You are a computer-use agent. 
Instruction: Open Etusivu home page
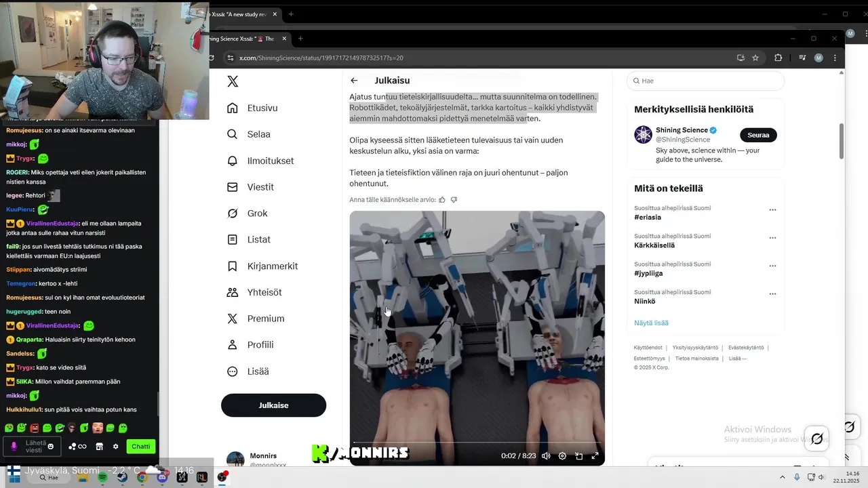point(252,108)
